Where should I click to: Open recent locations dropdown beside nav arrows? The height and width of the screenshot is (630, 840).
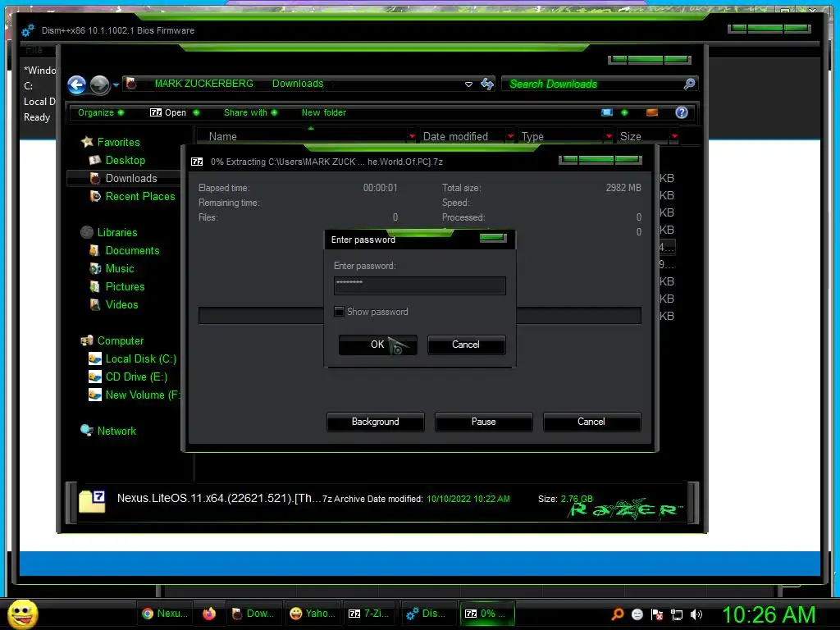coord(116,84)
